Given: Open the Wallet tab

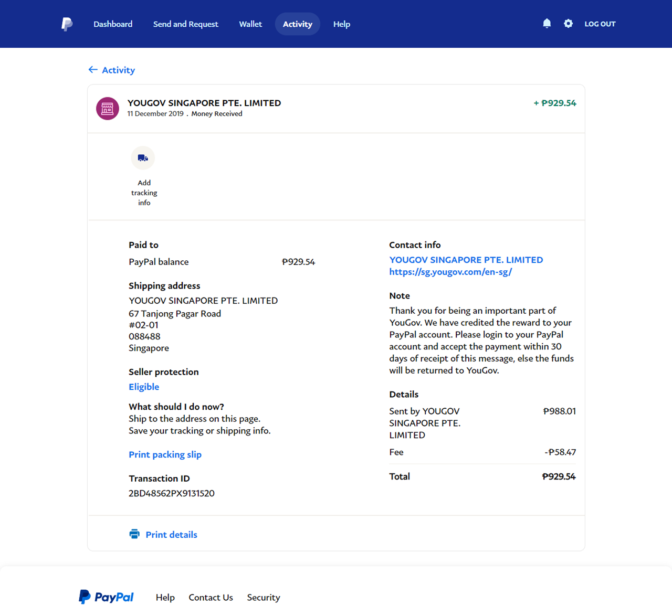Looking at the screenshot, I should click(250, 24).
